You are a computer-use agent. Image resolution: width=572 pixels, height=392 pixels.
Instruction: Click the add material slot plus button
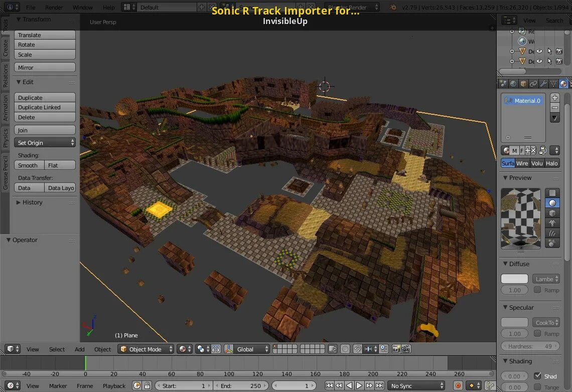point(555,98)
